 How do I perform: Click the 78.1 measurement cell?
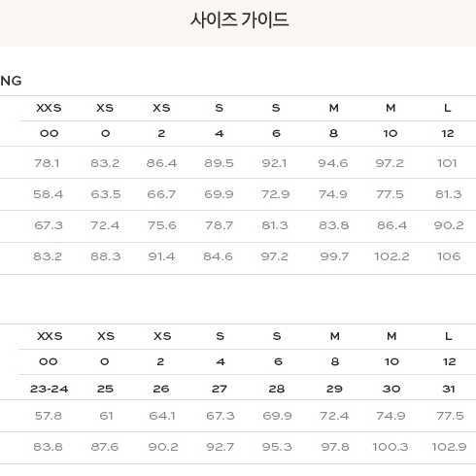(x=47, y=163)
